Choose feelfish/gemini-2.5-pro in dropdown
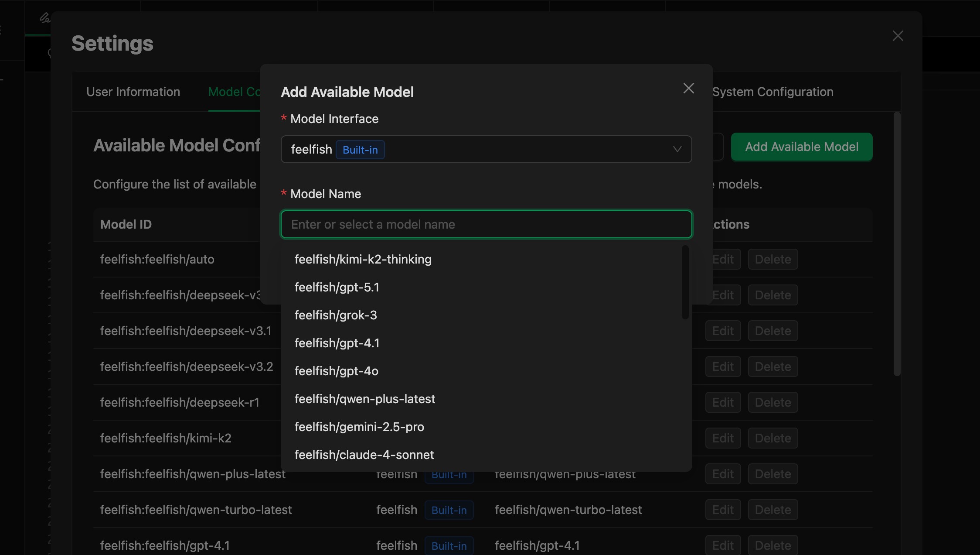Viewport: 980px width, 555px height. [x=359, y=427]
